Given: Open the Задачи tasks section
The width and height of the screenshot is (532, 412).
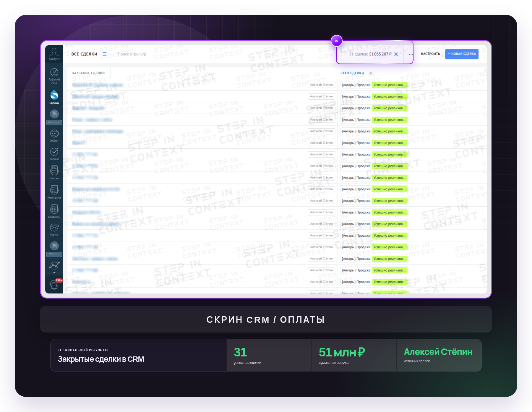Looking at the screenshot, I should click(x=54, y=154).
